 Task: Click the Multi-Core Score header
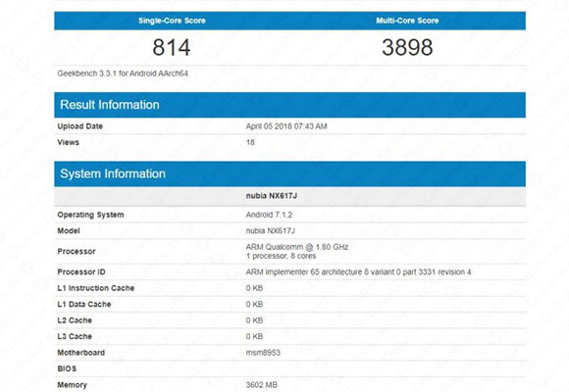(x=407, y=21)
